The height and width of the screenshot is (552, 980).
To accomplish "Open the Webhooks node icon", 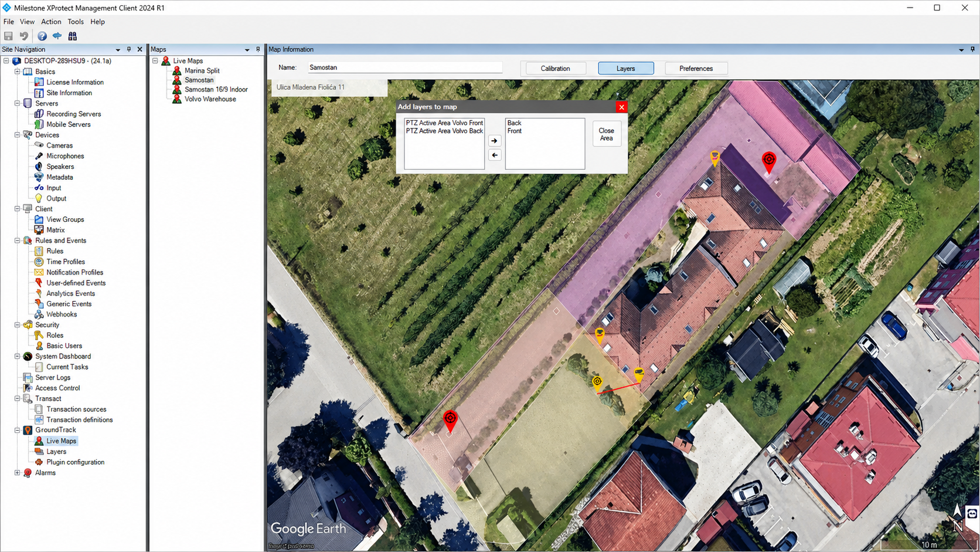I will coord(39,314).
